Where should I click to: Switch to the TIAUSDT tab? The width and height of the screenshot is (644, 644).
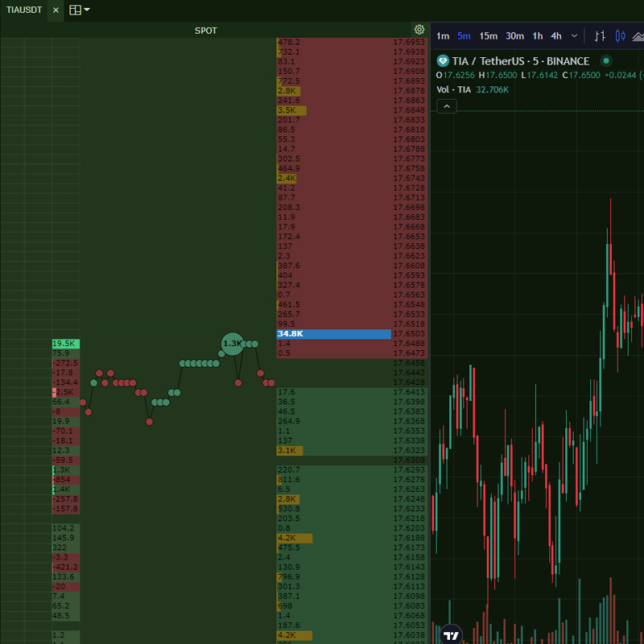pyautogui.click(x=24, y=10)
